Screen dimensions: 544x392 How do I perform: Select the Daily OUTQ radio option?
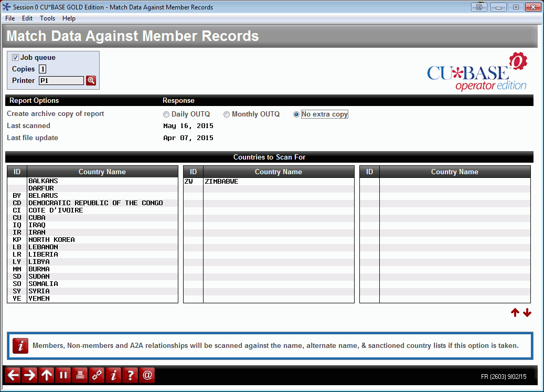(166, 114)
